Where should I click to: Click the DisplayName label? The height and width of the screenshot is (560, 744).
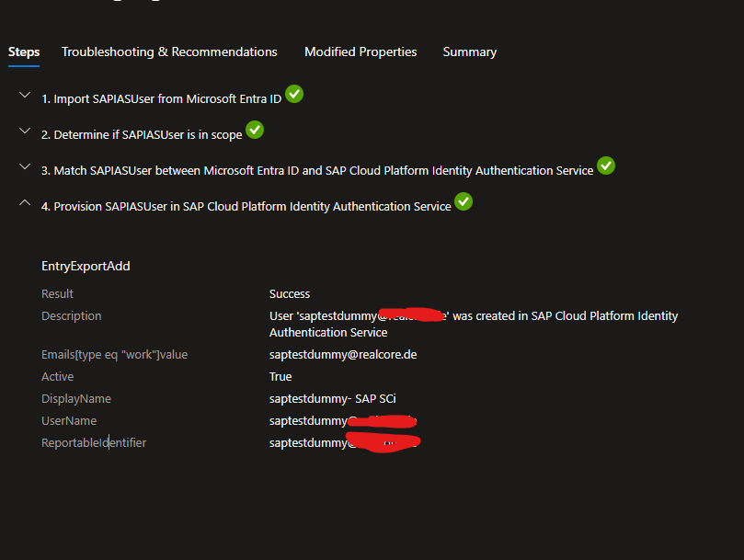76,399
